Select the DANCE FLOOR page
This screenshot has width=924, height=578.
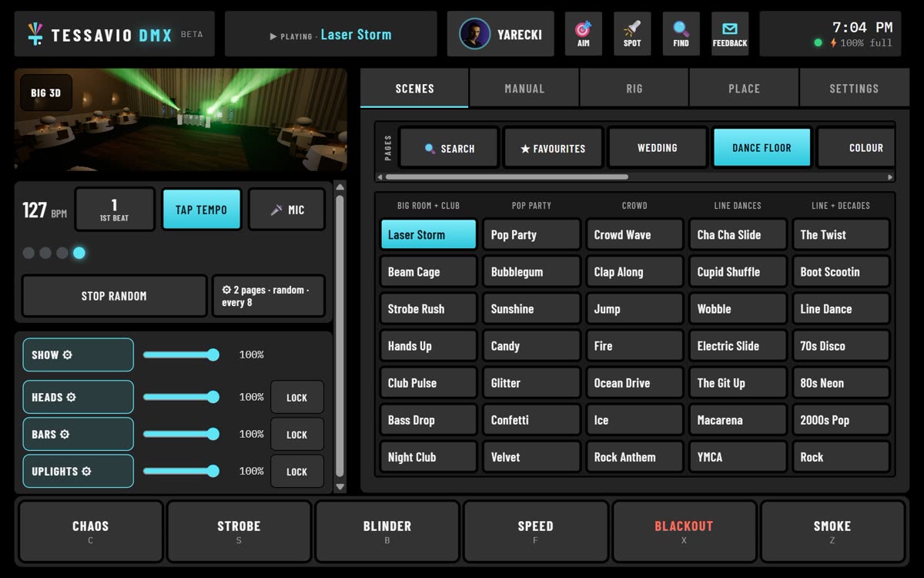point(762,148)
